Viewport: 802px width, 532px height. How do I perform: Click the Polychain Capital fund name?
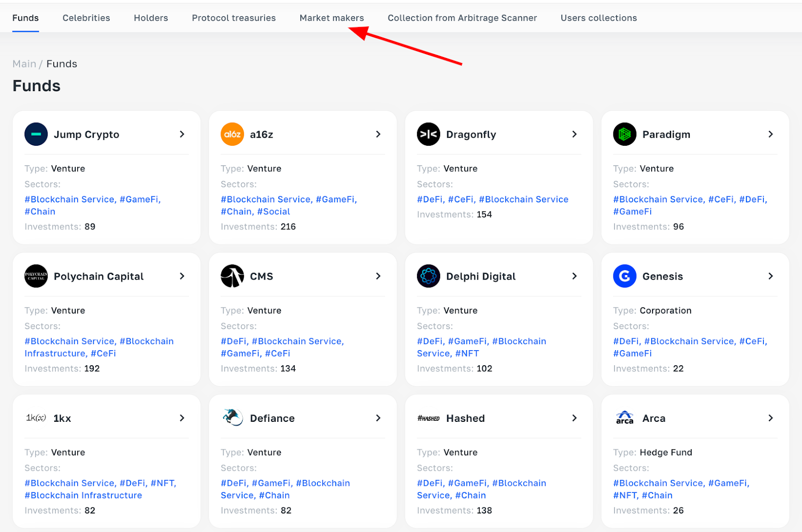tap(99, 277)
